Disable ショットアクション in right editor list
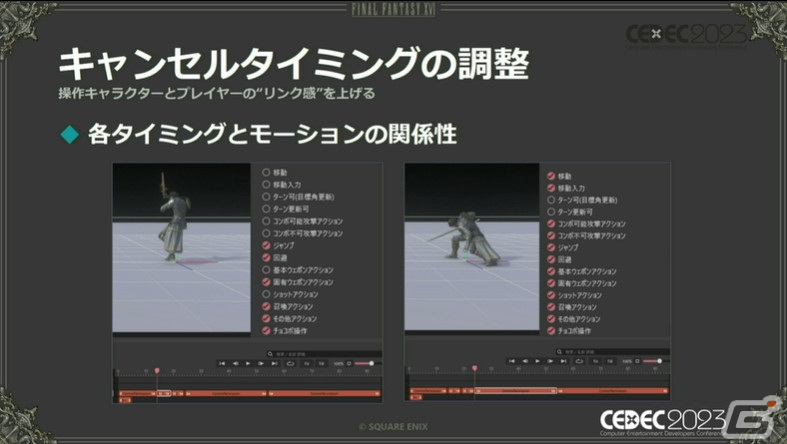This screenshot has height=444, width=787. (x=551, y=295)
